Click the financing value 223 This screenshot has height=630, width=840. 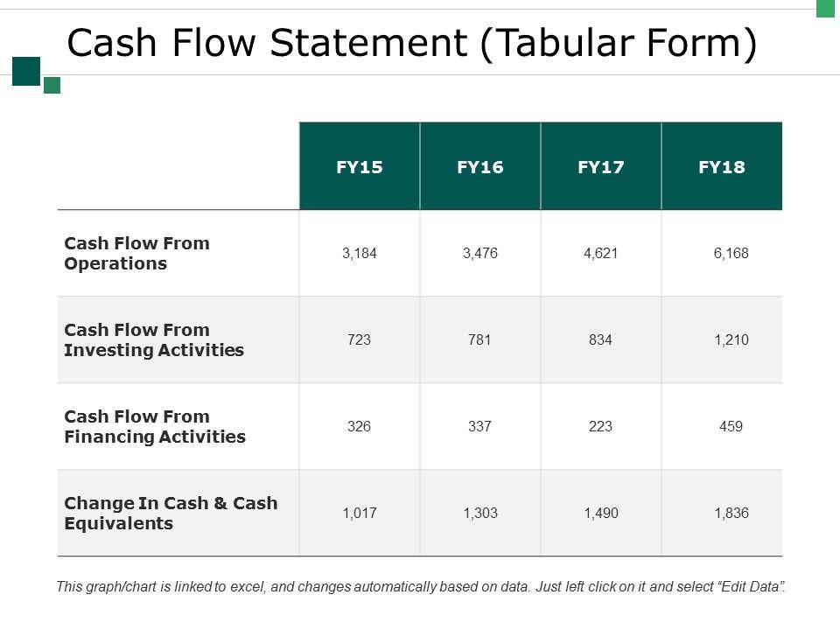[601, 427]
